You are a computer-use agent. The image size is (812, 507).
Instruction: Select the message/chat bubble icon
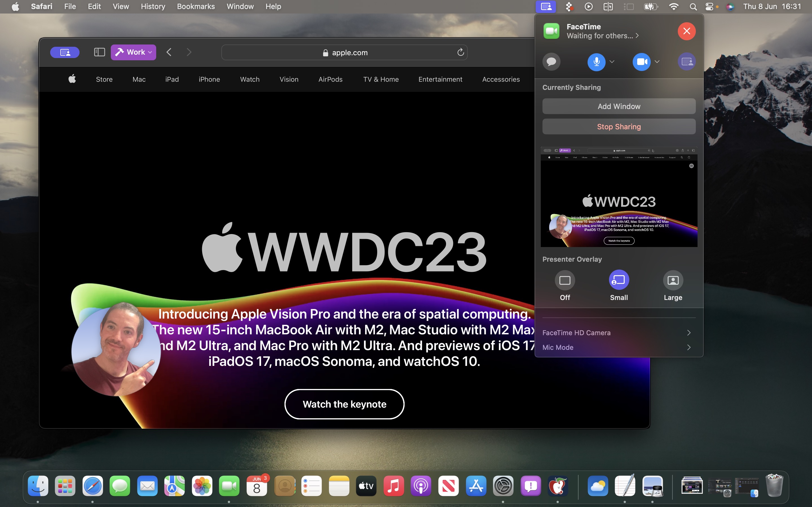(551, 61)
